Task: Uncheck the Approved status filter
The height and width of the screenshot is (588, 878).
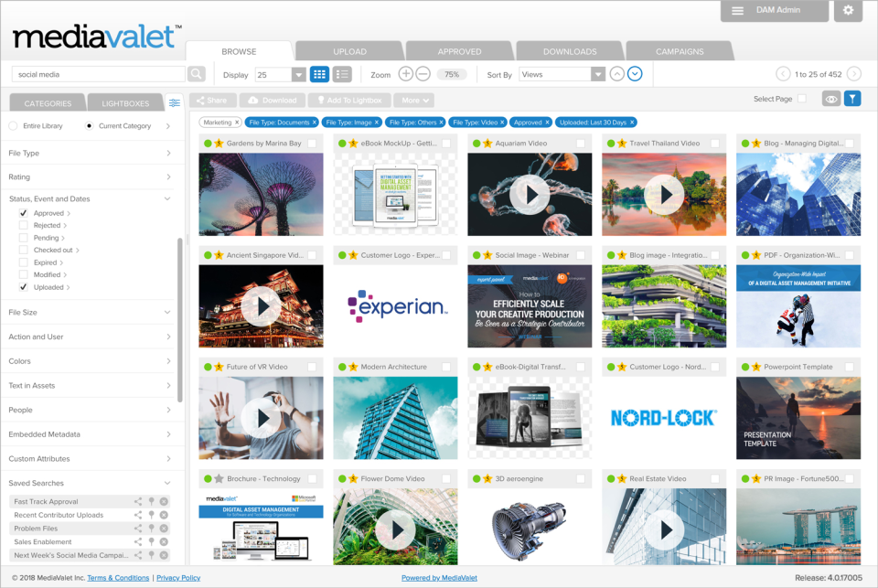Action: coord(25,212)
